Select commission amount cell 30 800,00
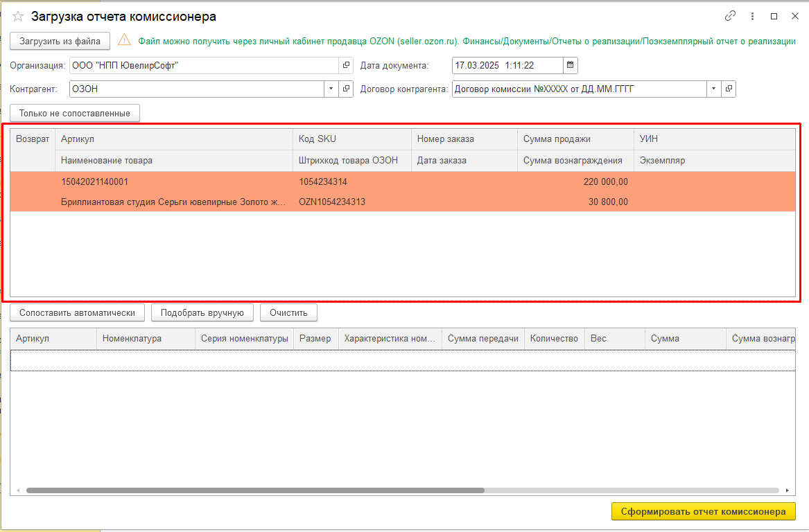The height and width of the screenshot is (532, 809). pyautogui.click(x=576, y=202)
